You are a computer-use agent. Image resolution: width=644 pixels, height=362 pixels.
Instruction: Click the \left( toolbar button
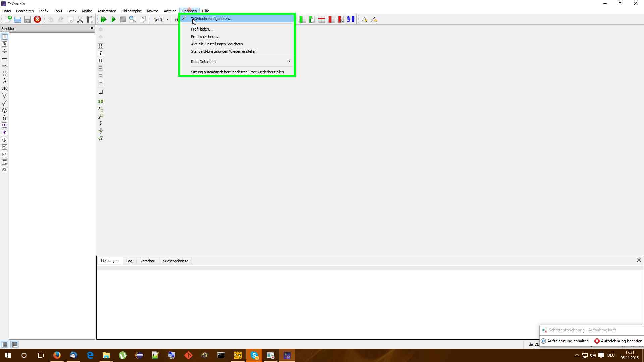pos(158,19)
